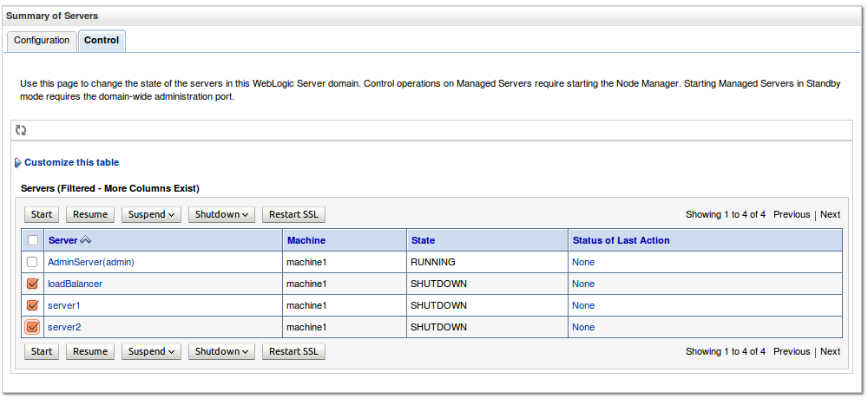Expand the Customize this table triangle
The width and height of the screenshot is (868, 405).
(x=17, y=163)
